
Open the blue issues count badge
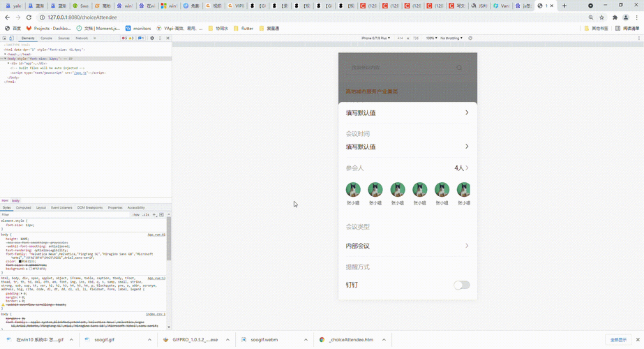click(x=140, y=38)
